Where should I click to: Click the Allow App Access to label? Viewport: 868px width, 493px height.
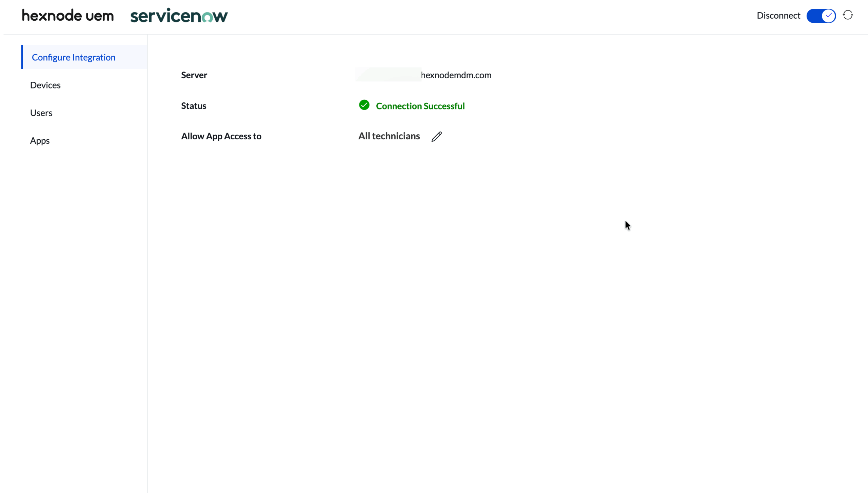point(221,136)
